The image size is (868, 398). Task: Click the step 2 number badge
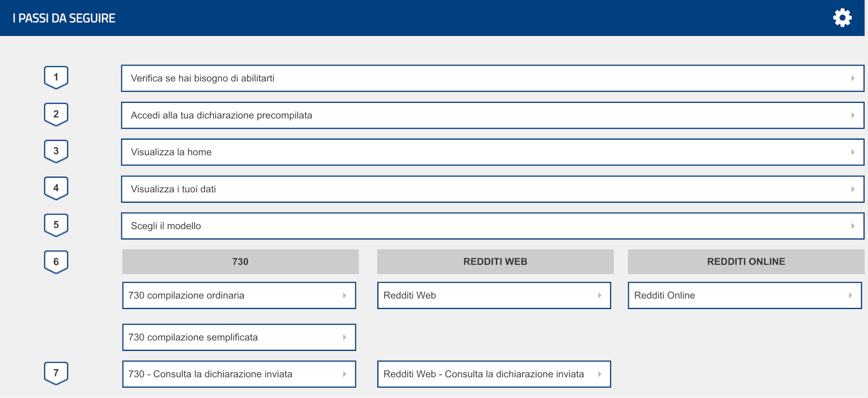(x=56, y=114)
